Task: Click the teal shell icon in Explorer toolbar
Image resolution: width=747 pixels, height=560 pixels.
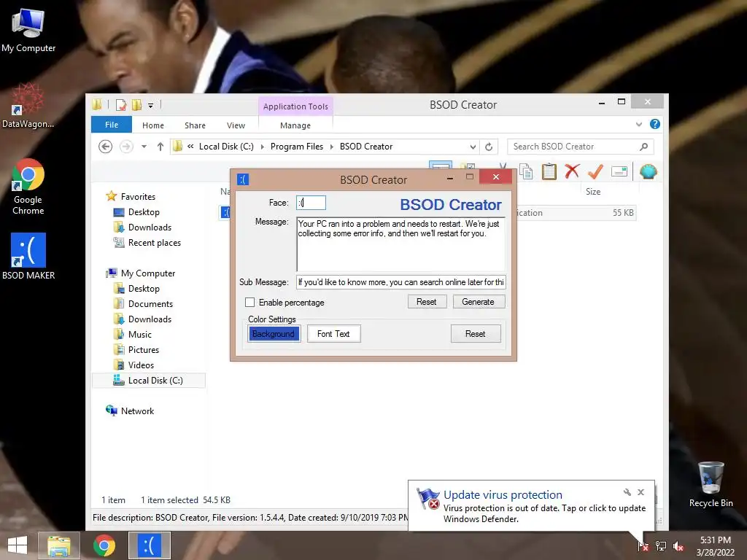Action: [x=648, y=171]
